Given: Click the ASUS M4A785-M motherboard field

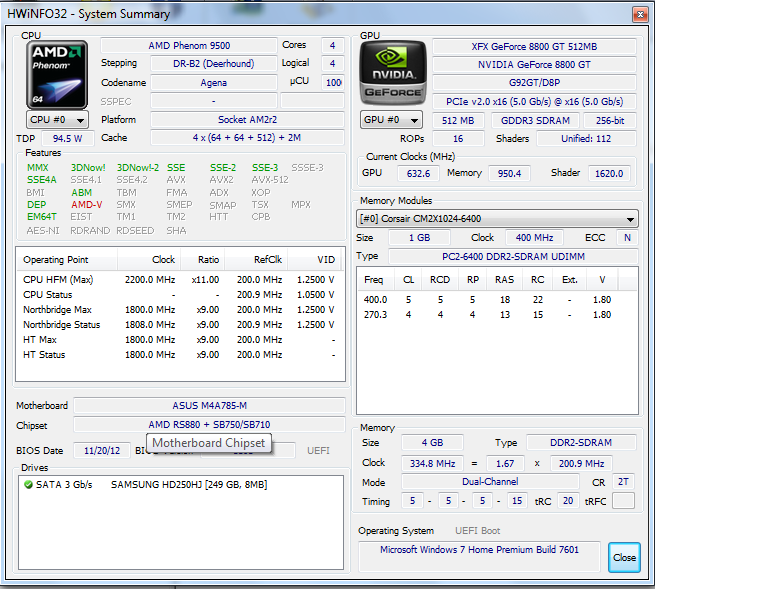Looking at the screenshot, I should pos(209,405).
